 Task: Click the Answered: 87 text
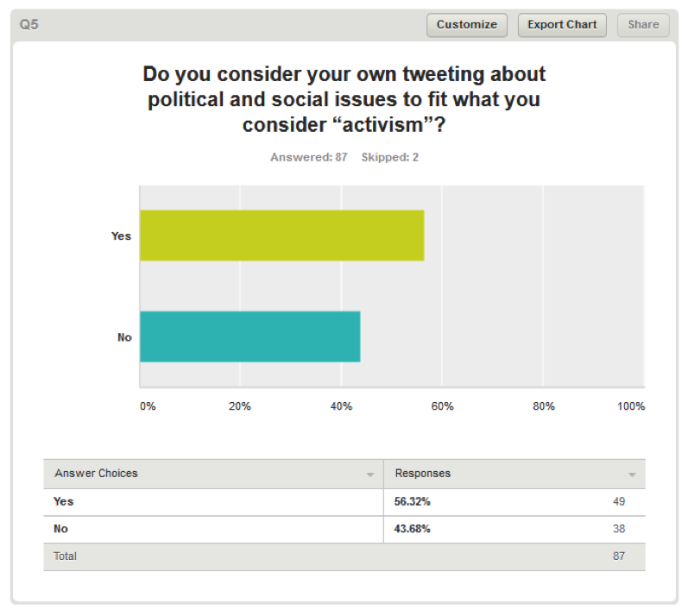pos(308,157)
